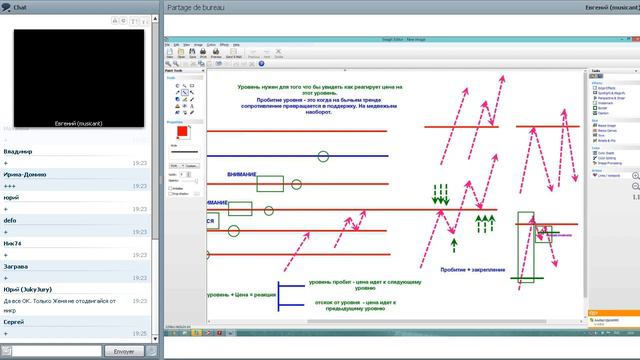
Task: Open the Effects menu
Action: click(224, 45)
